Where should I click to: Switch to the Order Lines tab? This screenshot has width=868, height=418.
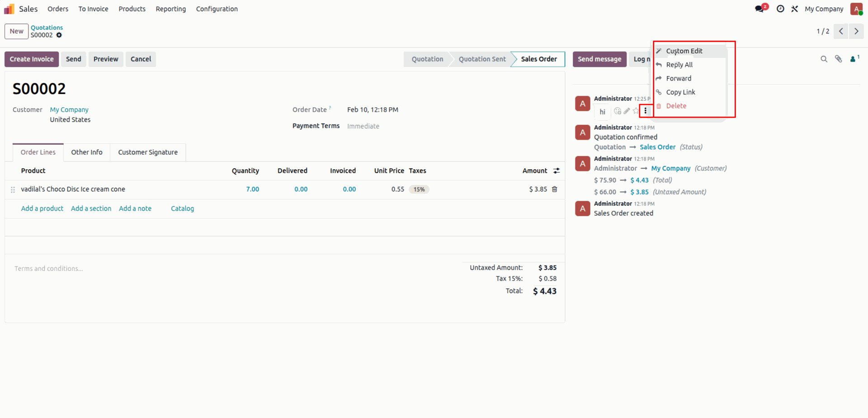(x=38, y=152)
